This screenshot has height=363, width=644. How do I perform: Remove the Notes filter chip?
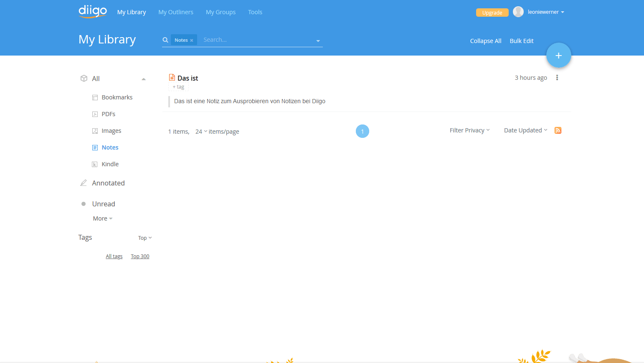click(192, 41)
